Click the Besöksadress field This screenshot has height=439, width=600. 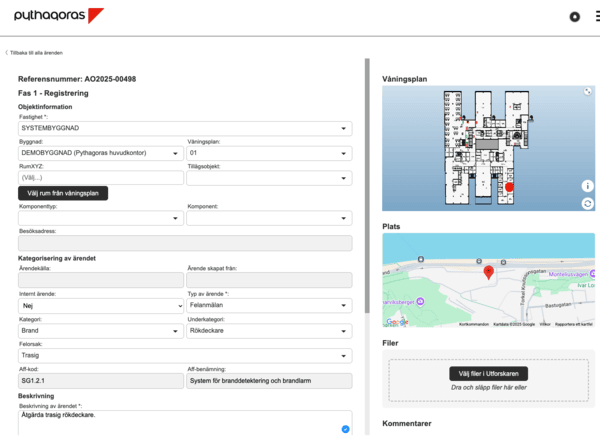pos(185,243)
